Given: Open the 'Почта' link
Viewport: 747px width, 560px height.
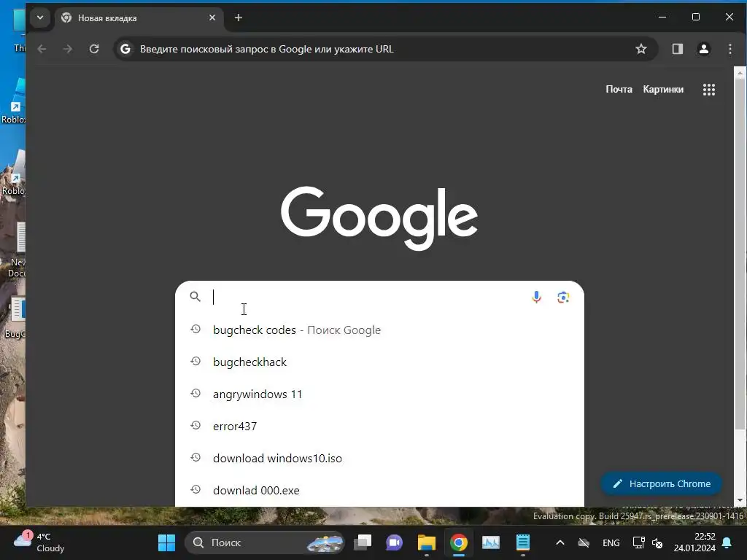Looking at the screenshot, I should 619,89.
